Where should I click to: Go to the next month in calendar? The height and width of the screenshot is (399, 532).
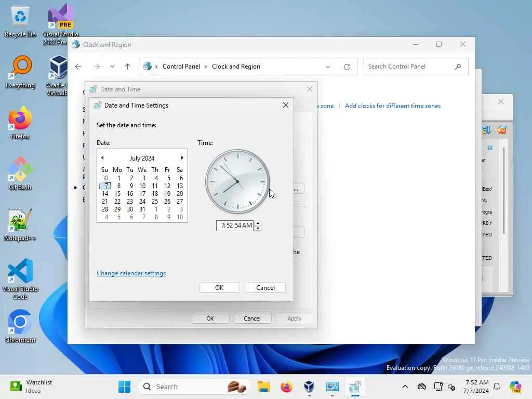click(x=182, y=158)
